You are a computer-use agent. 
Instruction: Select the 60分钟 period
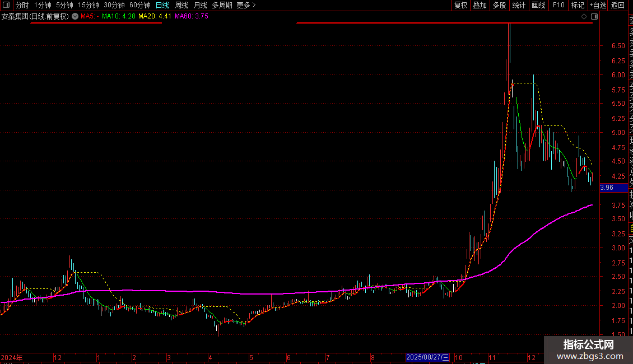click(140, 5)
